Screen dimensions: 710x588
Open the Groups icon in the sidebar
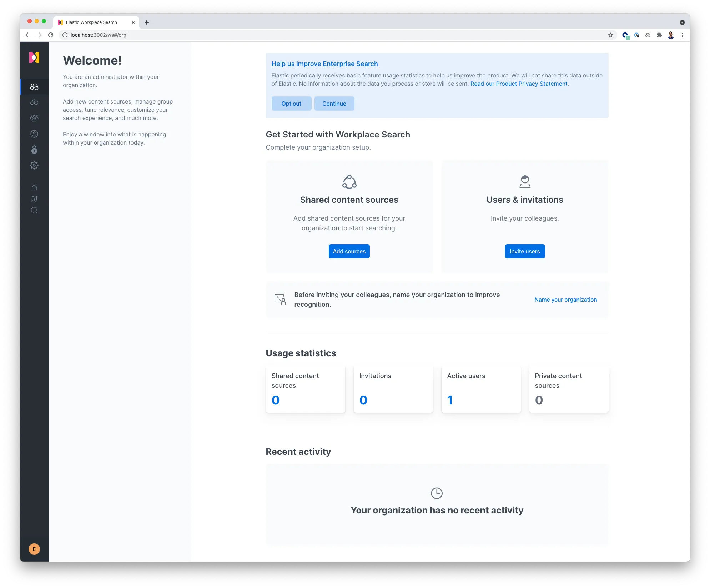pos(34,118)
